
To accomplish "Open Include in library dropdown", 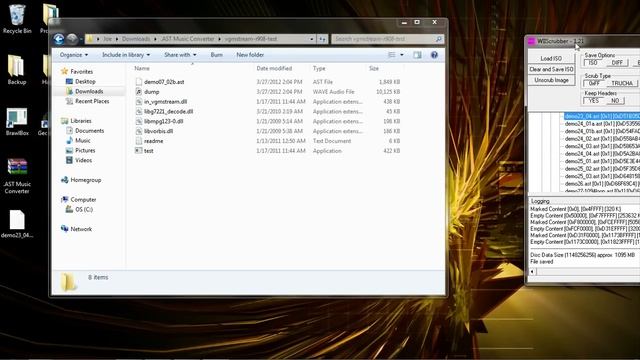I will (126, 55).
